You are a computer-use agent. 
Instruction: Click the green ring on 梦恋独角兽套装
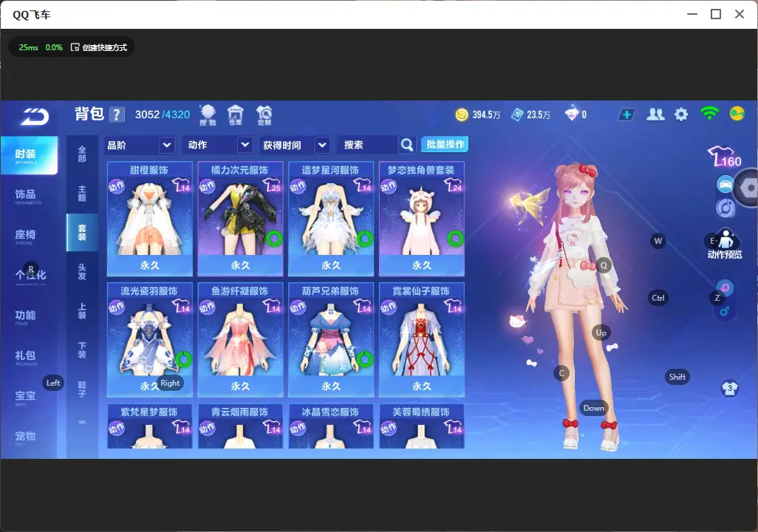coord(455,238)
